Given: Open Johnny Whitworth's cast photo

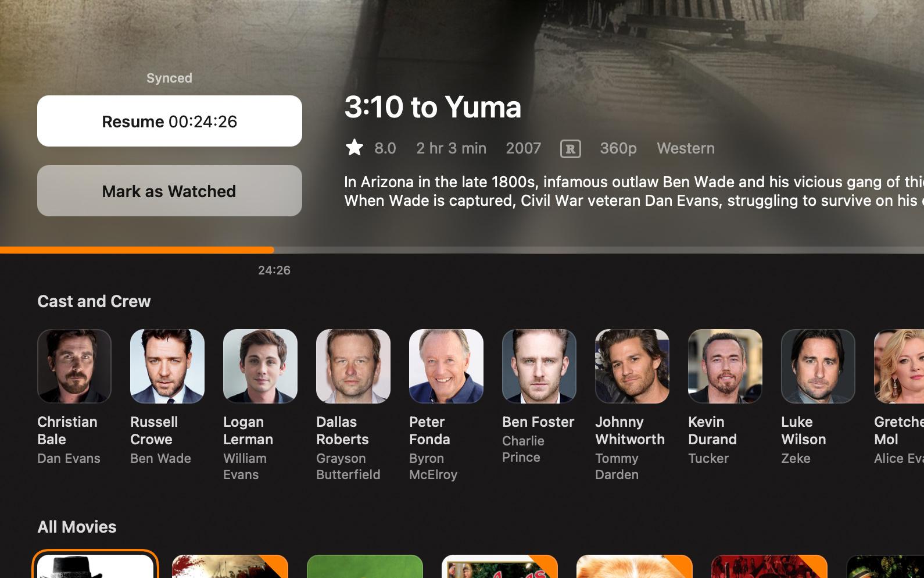Looking at the screenshot, I should point(632,366).
